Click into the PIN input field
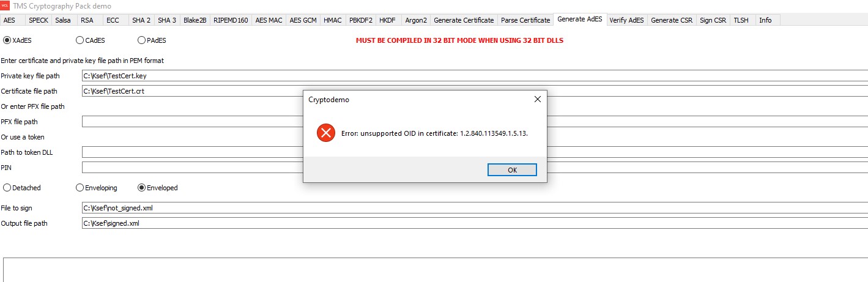 pos(190,168)
